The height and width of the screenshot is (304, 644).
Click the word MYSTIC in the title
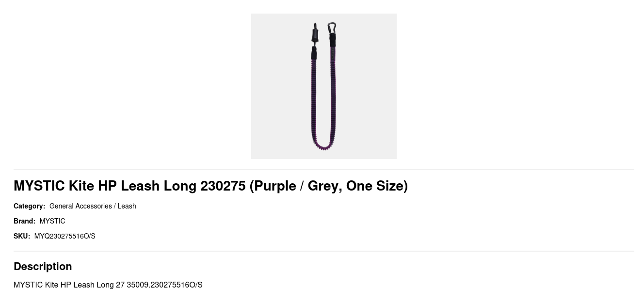pyautogui.click(x=39, y=186)
